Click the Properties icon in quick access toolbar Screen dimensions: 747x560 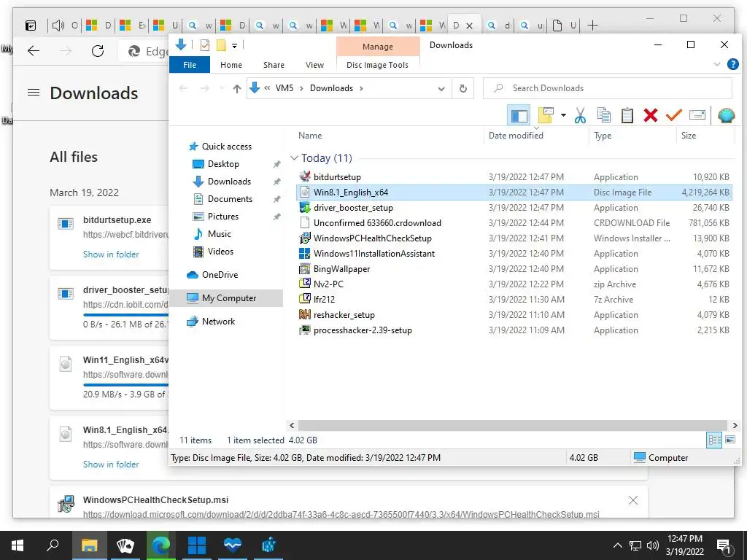click(x=205, y=45)
